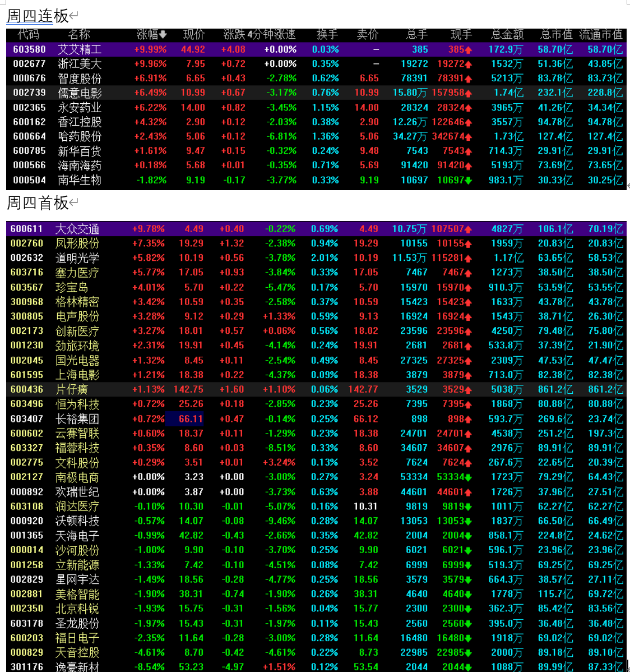Click red up arrow in 大众交通 row
The height and width of the screenshot is (672, 630).
pos(469,230)
